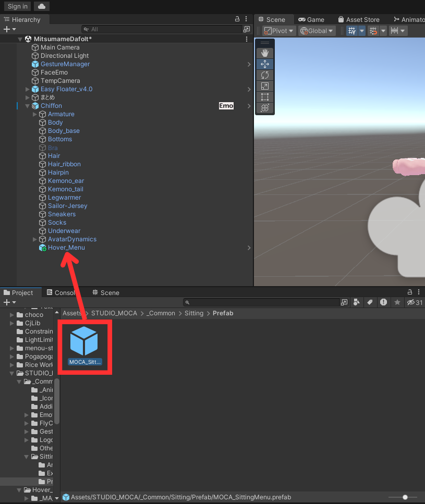Image resolution: width=425 pixels, height=504 pixels.
Task: Click the Project icon size slider
Action: pos(405,497)
